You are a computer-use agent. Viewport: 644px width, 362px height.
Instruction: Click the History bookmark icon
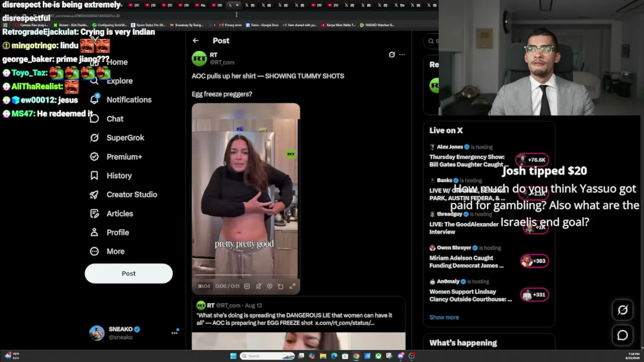pos(94,175)
